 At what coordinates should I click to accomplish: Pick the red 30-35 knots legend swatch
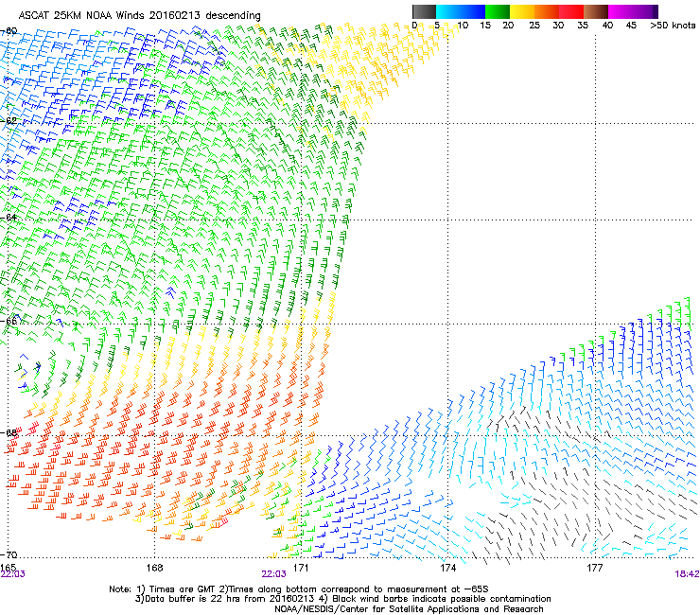click(571, 11)
